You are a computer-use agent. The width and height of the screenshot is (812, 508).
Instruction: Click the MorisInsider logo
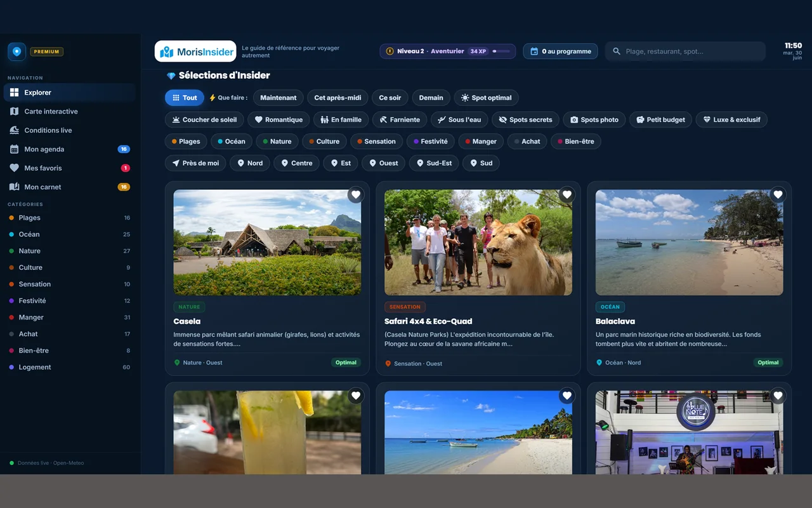point(195,51)
